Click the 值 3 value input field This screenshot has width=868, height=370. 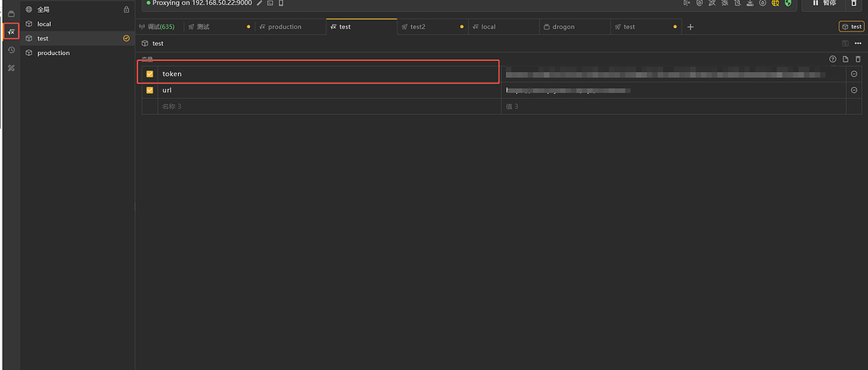point(673,106)
